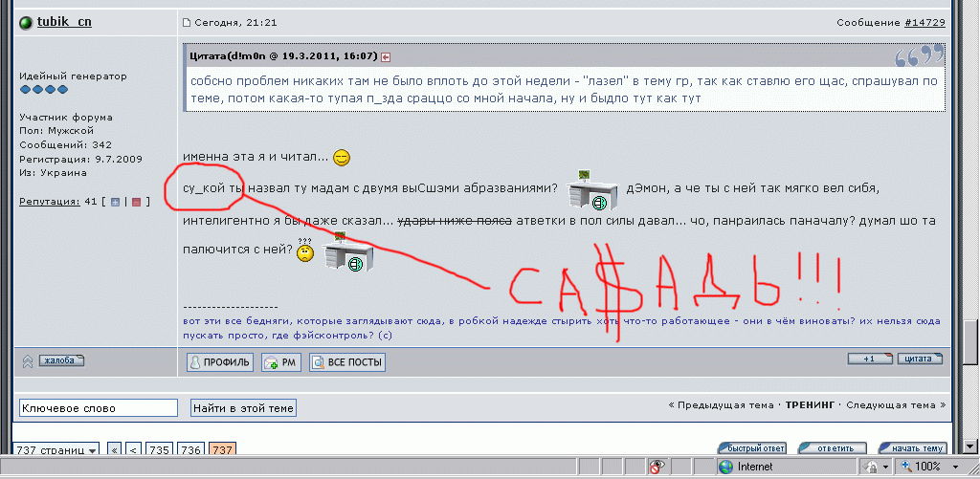
Task: Go to page 735
Action: (x=159, y=449)
